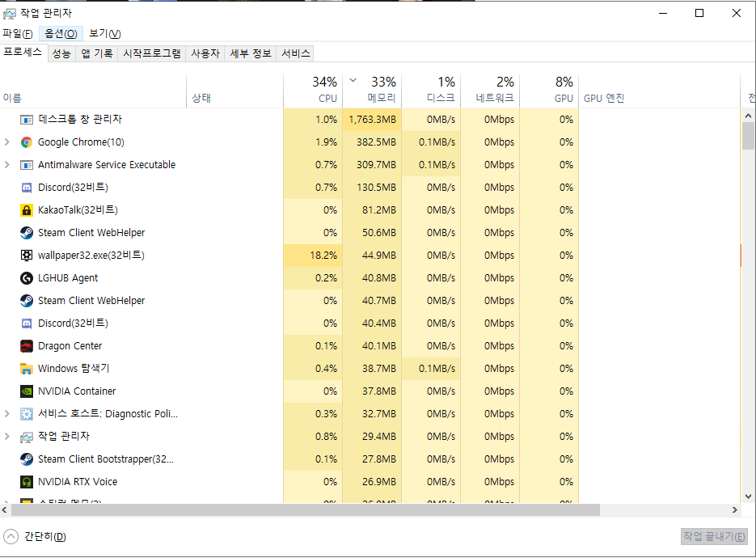Switch to the 서비스 tab
This screenshot has width=756, height=558.
pyautogui.click(x=296, y=53)
